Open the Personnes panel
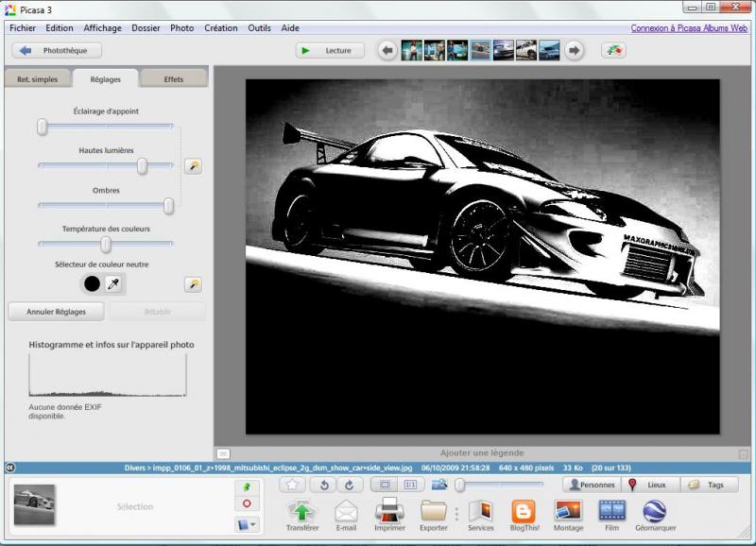The width and height of the screenshot is (756, 546). [x=593, y=485]
